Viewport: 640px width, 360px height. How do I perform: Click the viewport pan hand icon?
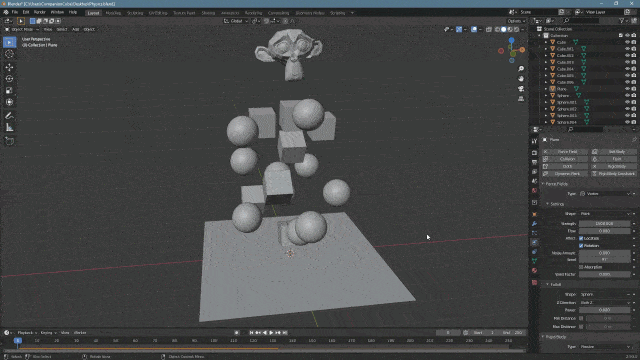pyautogui.click(x=521, y=78)
